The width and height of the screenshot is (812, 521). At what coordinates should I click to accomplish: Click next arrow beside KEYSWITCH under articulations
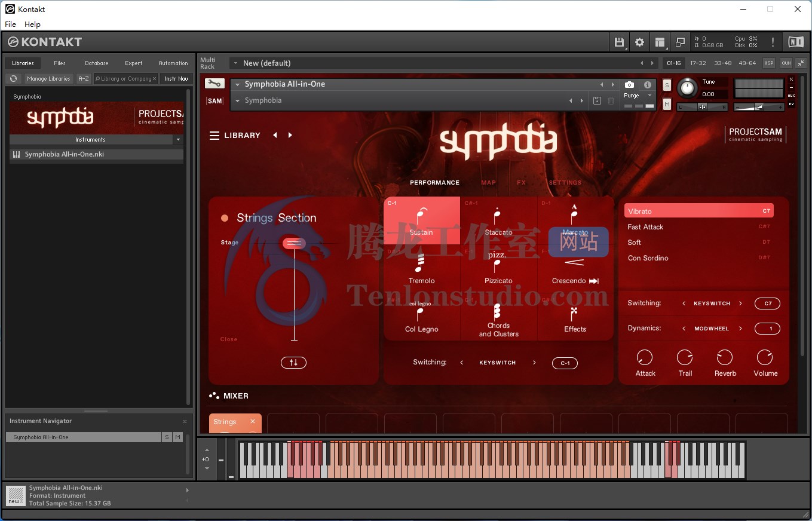pos(534,363)
